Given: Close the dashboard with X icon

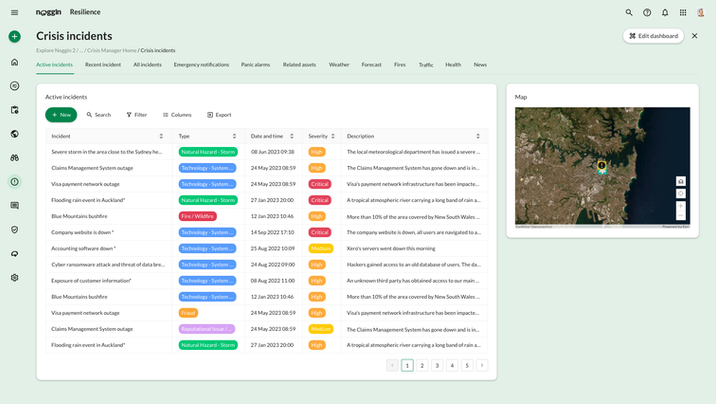Looking at the screenshot, I should click(695, 36).
